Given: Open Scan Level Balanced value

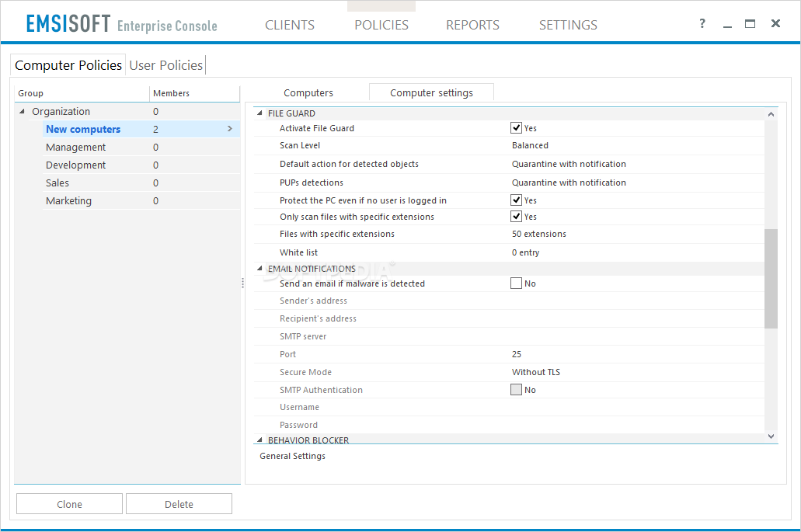Looking at the screenshot, I should (x=530, y=145).
